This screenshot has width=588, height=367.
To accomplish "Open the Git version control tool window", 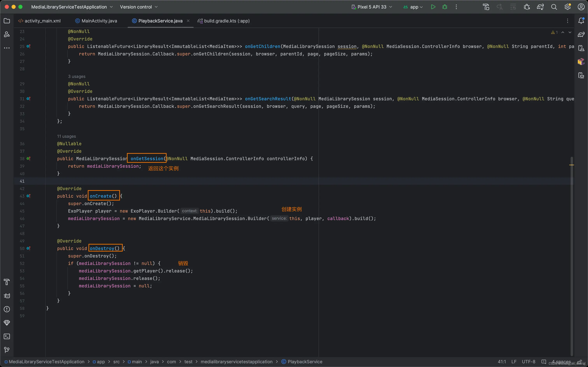I will (x=7, y=350).
